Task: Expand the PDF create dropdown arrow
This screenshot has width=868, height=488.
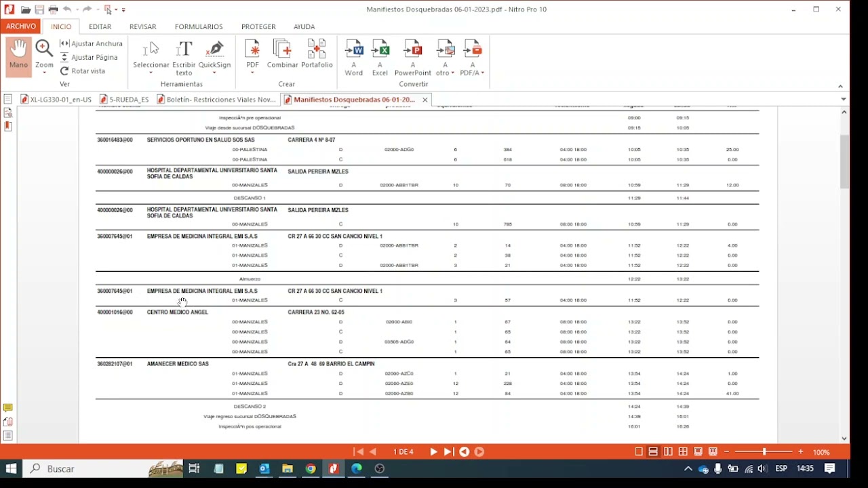Action: click(x=252, y=73)
